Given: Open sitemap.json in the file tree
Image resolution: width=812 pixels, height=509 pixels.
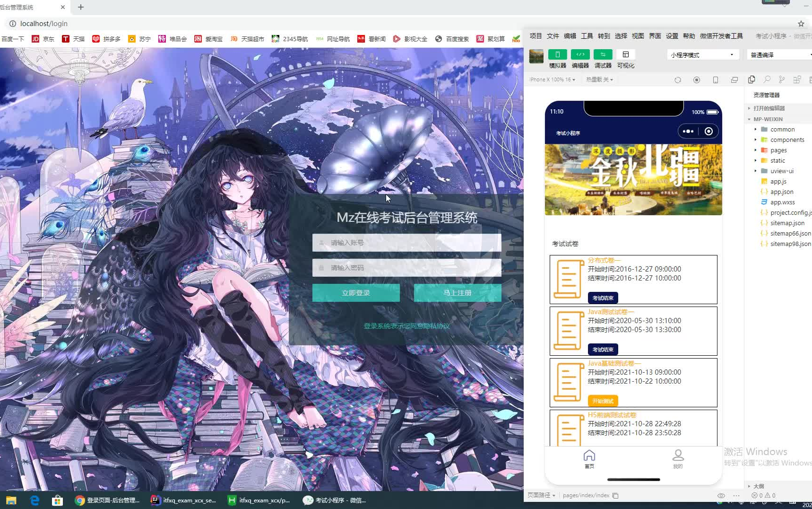Looking at the screenshot, I should [x=787, y=223].
